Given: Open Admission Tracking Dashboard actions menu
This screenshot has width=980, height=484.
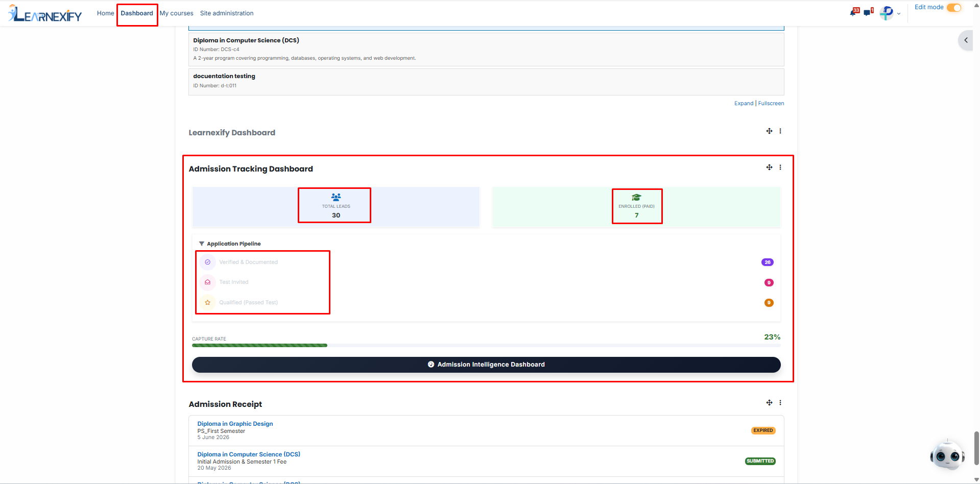Looking at the screenshot, I should click(780, 167).
